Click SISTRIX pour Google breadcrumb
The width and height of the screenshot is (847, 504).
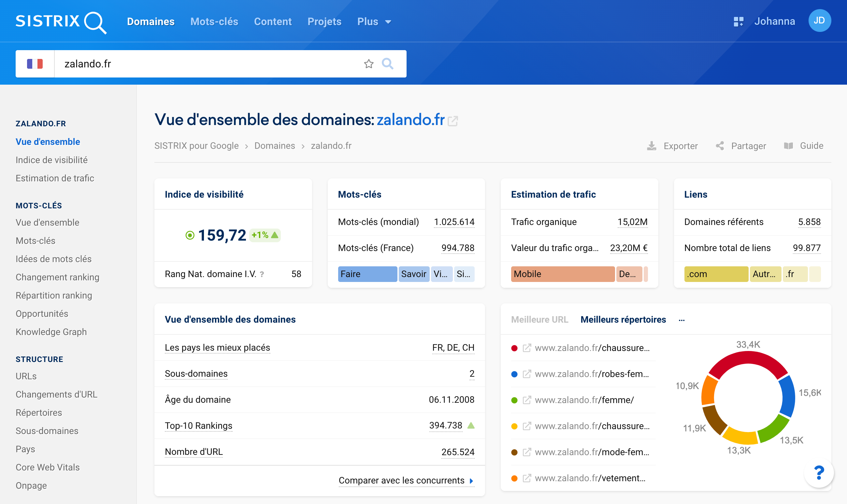(x=196, y=146)
